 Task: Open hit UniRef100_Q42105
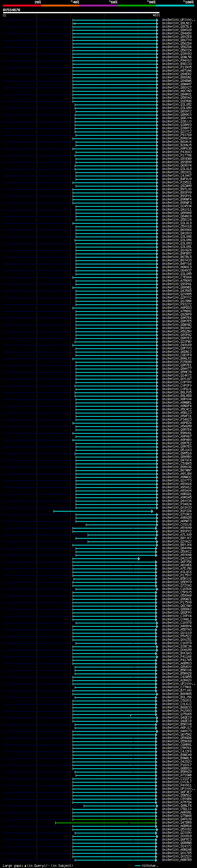(x=177, y=558)
